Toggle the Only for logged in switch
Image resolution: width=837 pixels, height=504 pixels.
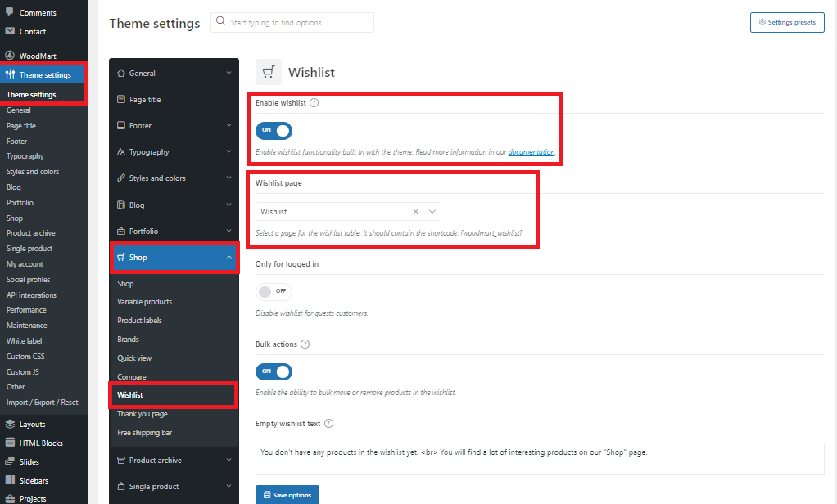[x=274, y=291]
